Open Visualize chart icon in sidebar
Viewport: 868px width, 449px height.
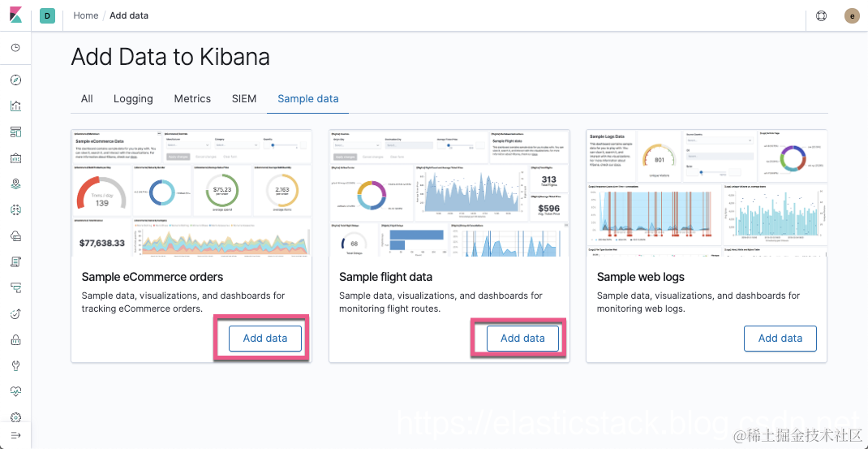pos(15,106)
